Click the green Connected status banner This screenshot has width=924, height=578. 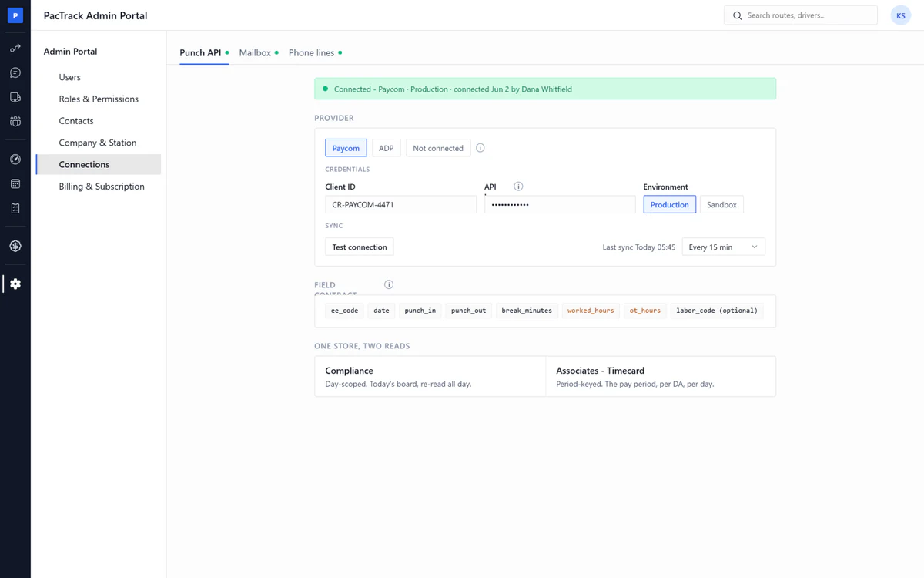pyautogui.click(x=545, y=89)
